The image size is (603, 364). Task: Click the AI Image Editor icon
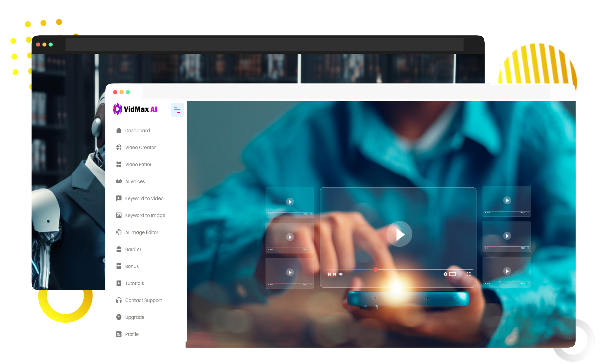(119, 232)
